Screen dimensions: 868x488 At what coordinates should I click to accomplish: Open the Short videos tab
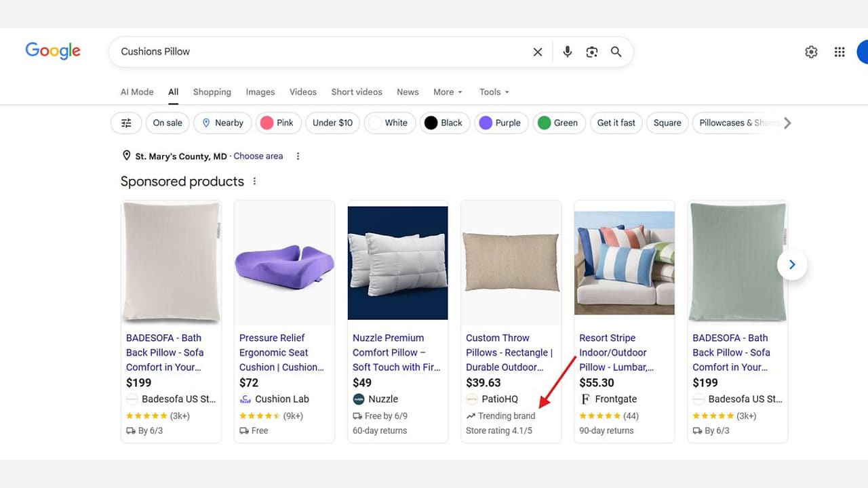click(357, 91)
